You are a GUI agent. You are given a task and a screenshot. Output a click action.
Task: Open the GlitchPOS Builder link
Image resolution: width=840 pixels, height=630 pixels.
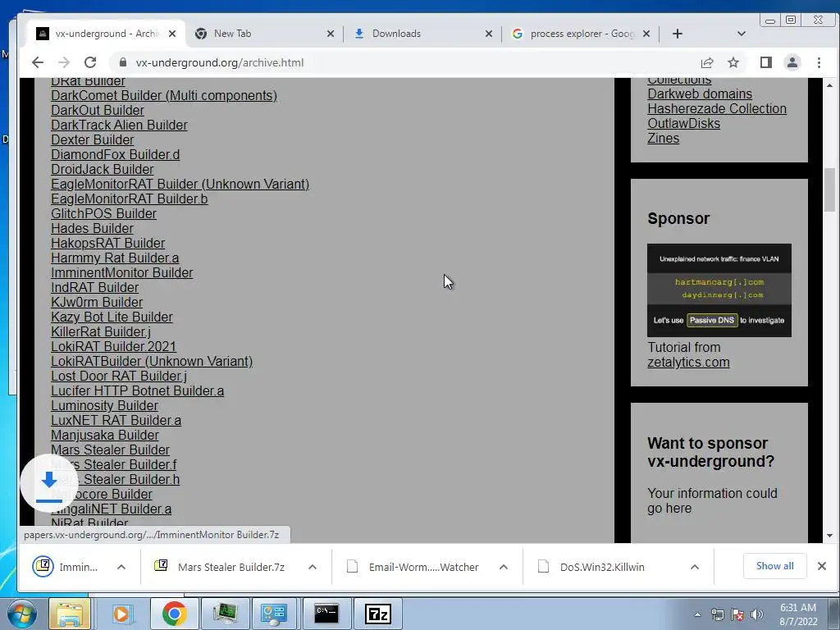click(103, 214)
